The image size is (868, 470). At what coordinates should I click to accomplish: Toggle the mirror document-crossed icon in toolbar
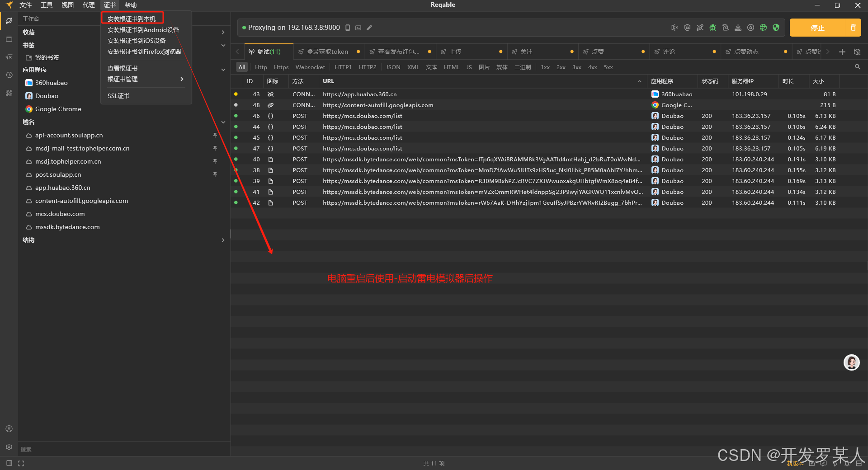725,28
